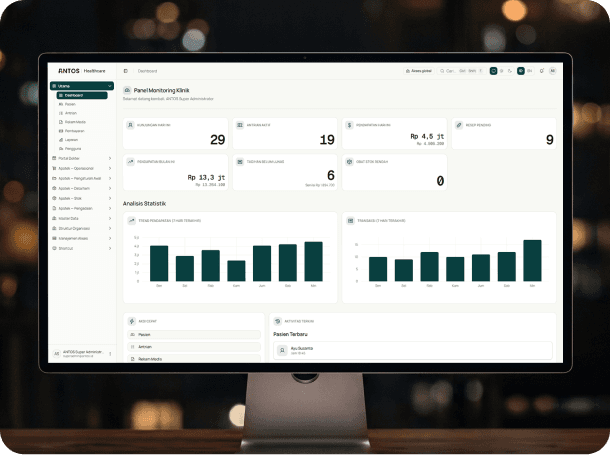Expand the Apotek – Pengaturan Awal chevron
This screenshot has width=610, height=455.
pos(110,178)
